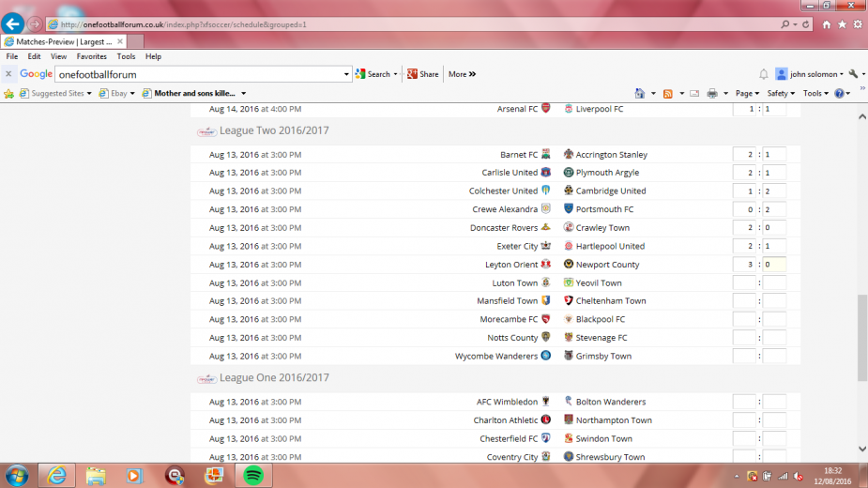Click the Read mail icon in command bar
868x488 pixels.
pyautogui.click(x=694, y=94)
